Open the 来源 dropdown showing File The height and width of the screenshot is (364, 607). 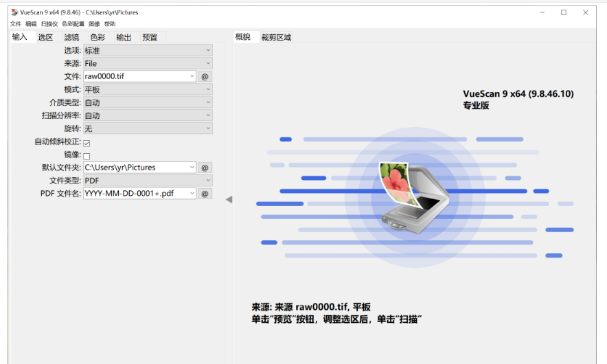148,63
